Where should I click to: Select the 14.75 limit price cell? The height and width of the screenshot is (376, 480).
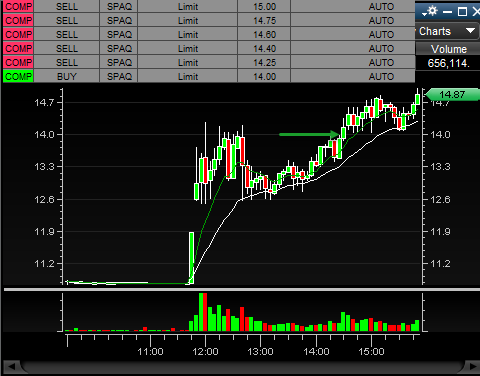click(264, 21)
